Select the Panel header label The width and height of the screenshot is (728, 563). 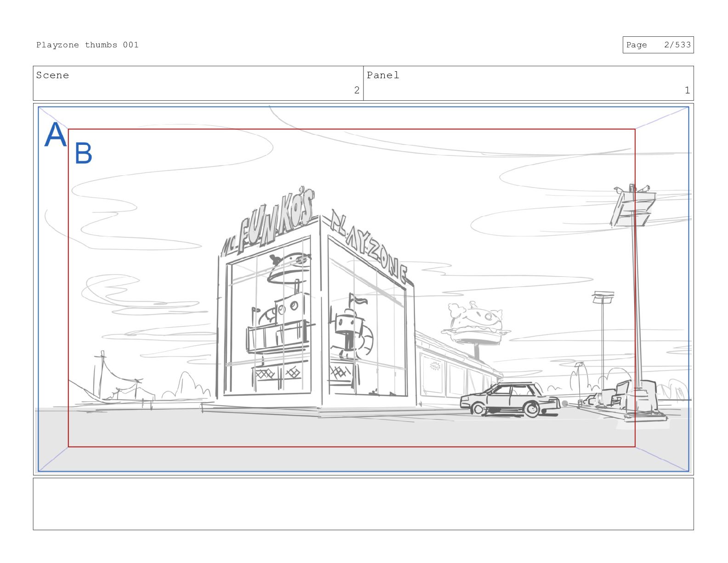(x=383, y=75)
